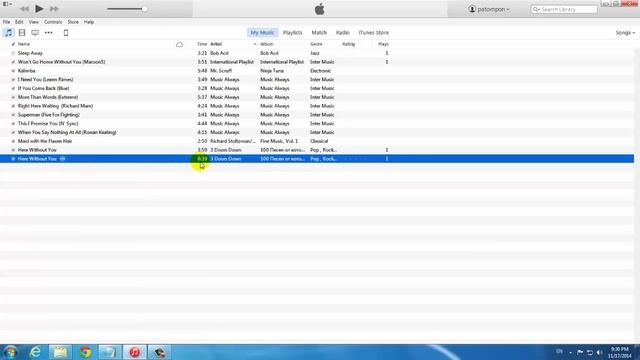
Task: Sort by the Time column header
Action: 202,44
